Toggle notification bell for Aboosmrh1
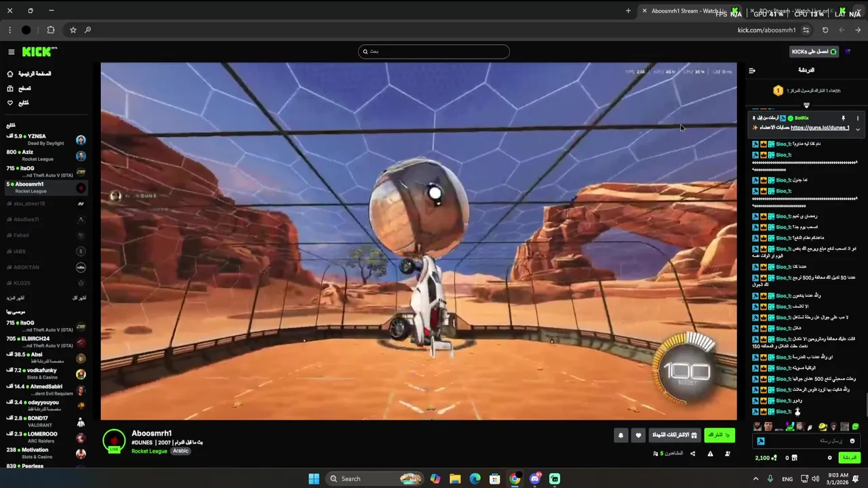 (x=620, y=435)
